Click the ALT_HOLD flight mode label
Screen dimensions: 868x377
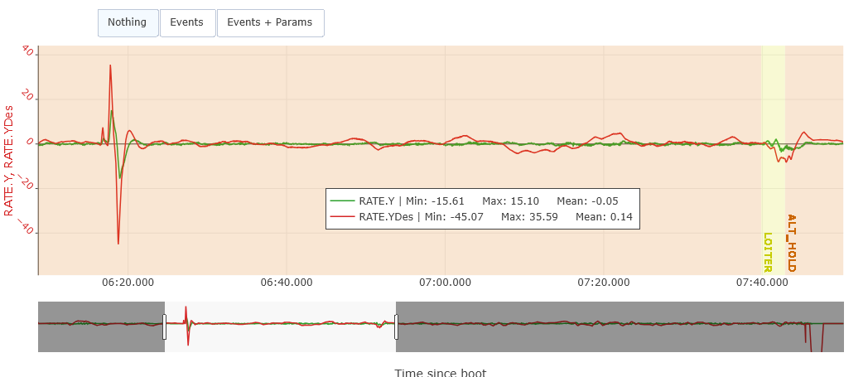point(791,243)
